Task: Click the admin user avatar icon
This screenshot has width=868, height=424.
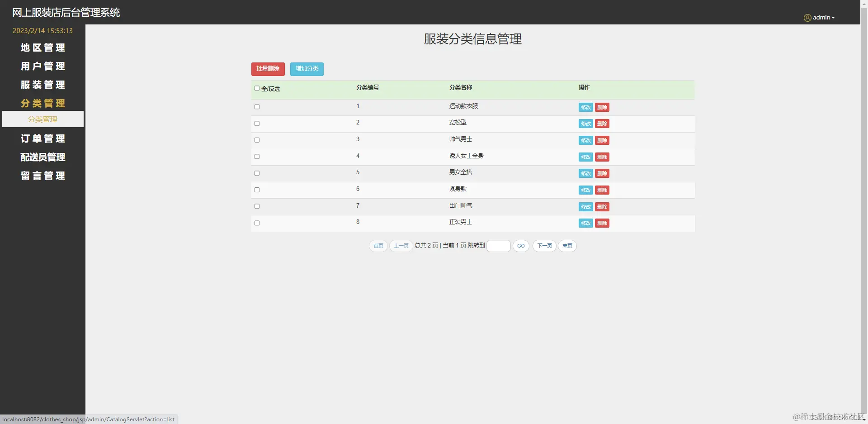Action: [807, 18]
